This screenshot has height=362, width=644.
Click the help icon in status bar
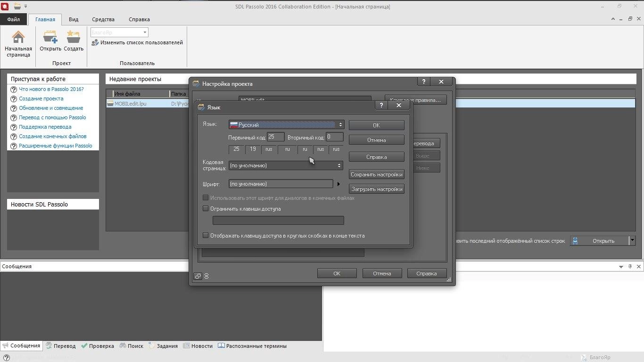tap(7, 358)
